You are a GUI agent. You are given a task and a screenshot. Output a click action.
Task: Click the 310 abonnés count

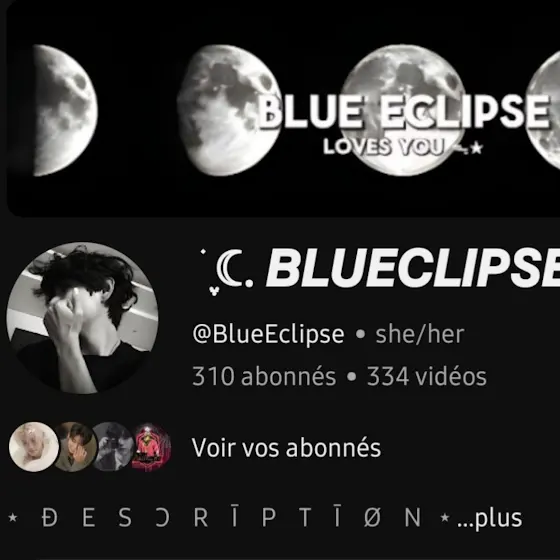point(264,376)
